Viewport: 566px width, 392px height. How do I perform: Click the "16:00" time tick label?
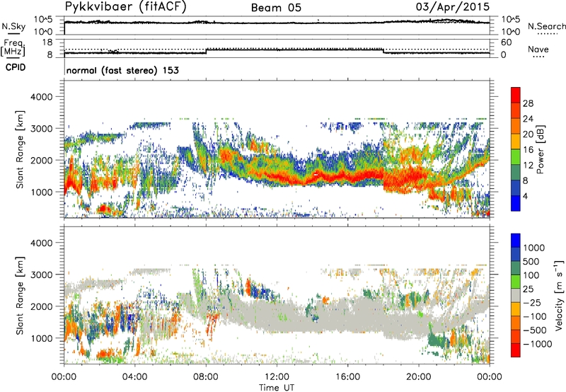[347, 377]
